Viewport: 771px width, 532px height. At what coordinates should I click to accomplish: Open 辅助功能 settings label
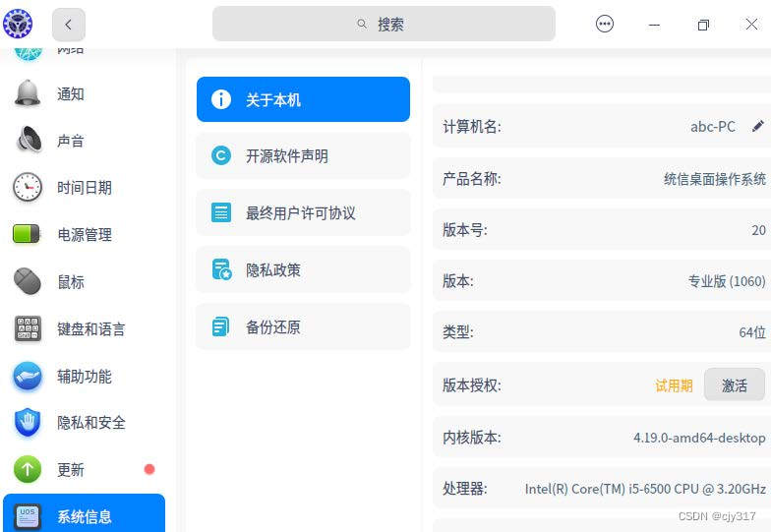pos(85,376)
